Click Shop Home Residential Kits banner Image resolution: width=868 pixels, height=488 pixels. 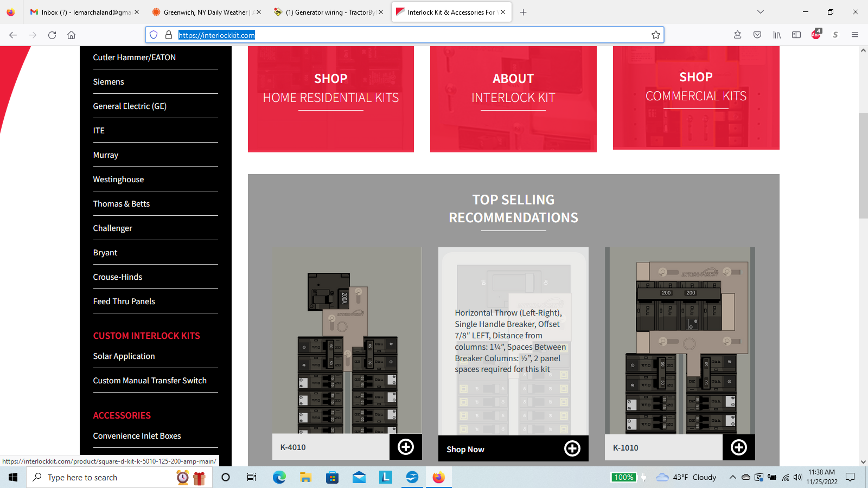coord(331,99)
